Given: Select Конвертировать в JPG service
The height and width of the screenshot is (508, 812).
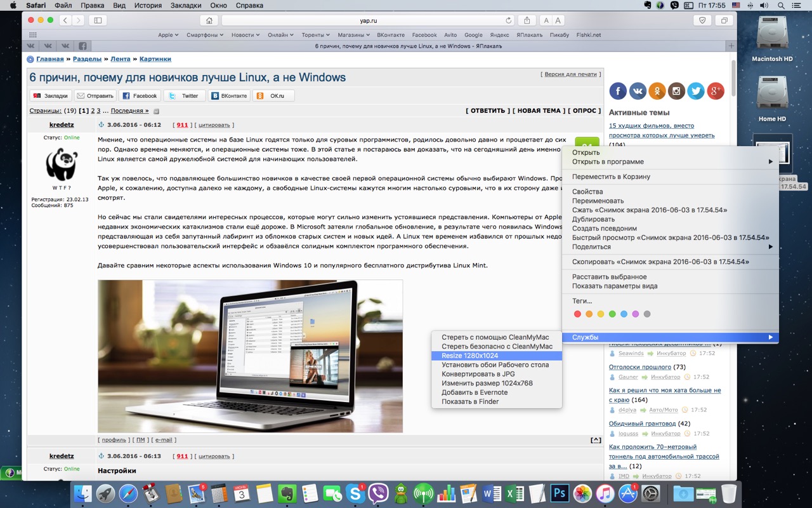Looking at the screenshot, I should click(x=497, y=374).
